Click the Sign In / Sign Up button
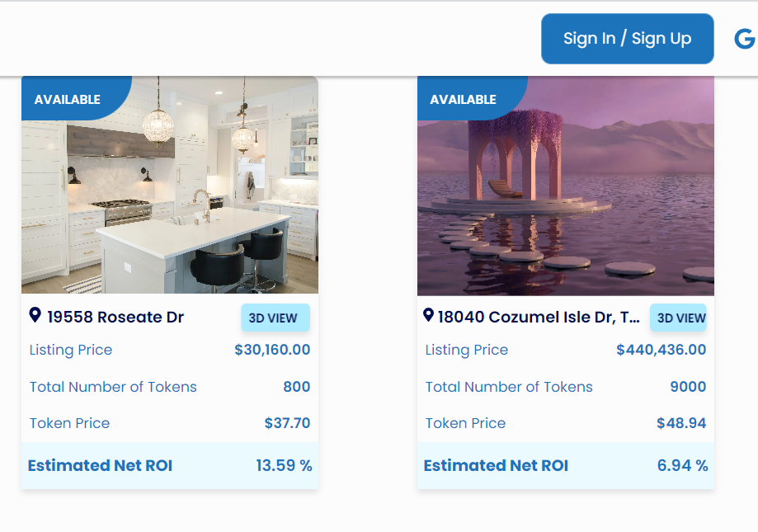758x532 pixels. point(627,39)
